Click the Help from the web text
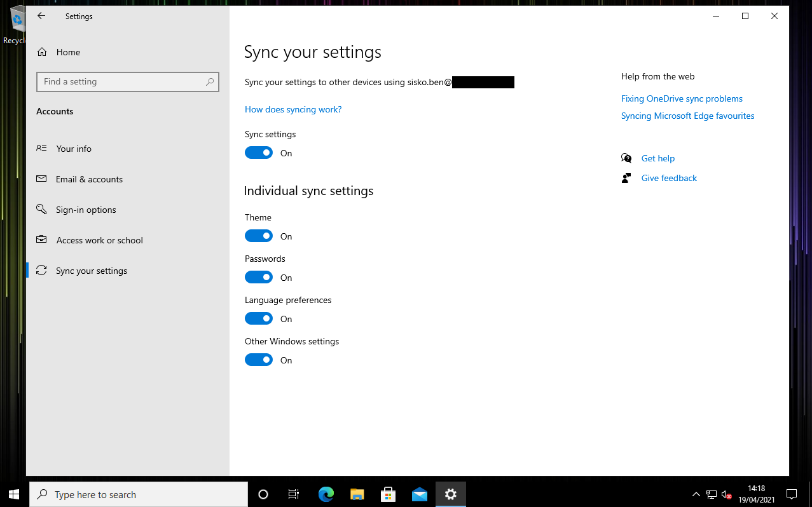Image resolution: width=812 pixels, height=507 pixels. (657, 76)
